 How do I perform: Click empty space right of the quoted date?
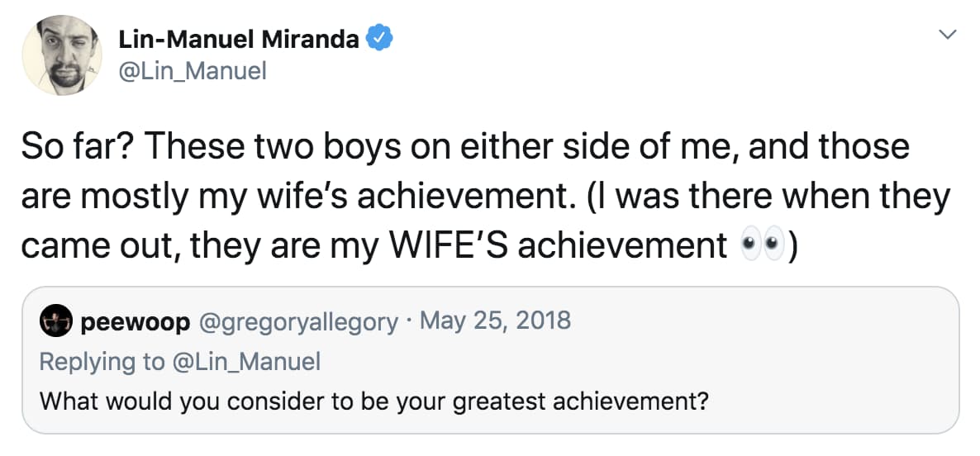(744, 321)
